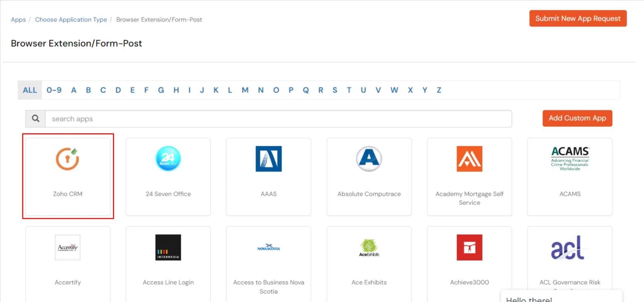
Task: Open Choose Application Type breadcrumb
Action: 71,19
